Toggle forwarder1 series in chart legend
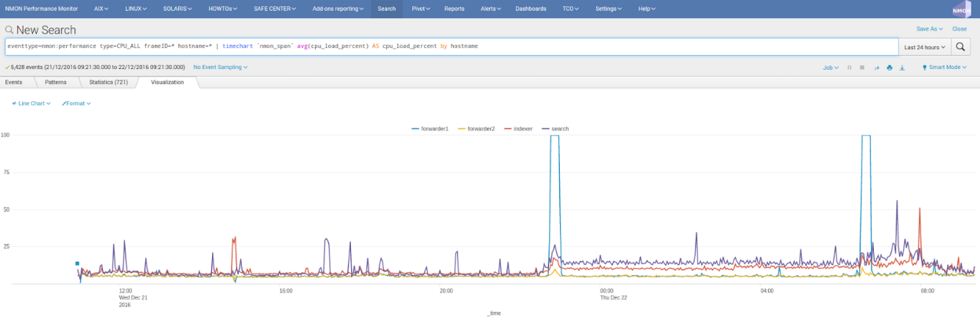This screenshot has height=327, width=980. click(x=433, y=128)
